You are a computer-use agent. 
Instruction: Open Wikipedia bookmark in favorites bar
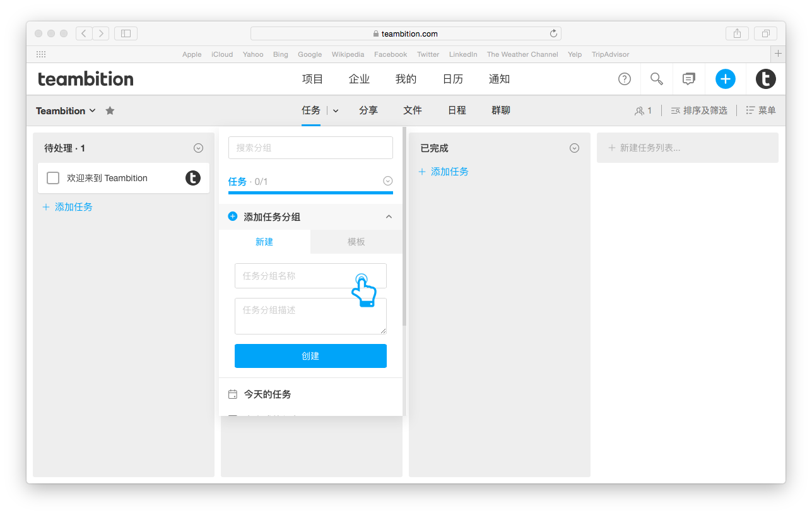pyautogui.click(x=348, y=54)
